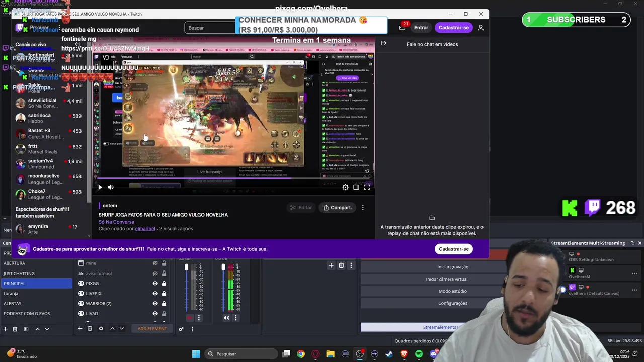This screenshot has height=362, width=644.
Task: Mute second mixer channel speaker
Action: pyautogui.click(x=226, y=317)
